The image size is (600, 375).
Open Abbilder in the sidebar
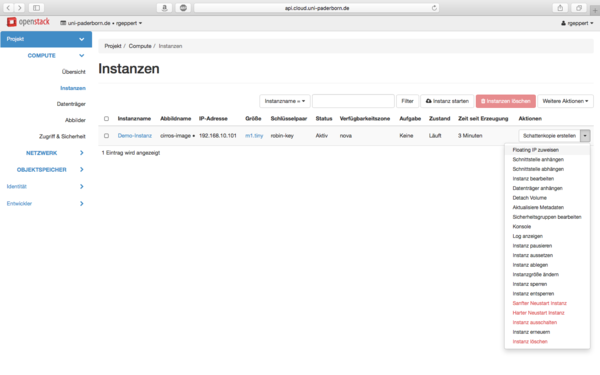pyautogui.click(x=75, y=120)
